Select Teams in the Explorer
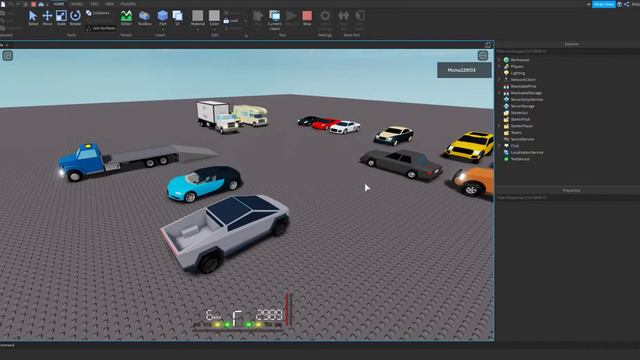 516,133
